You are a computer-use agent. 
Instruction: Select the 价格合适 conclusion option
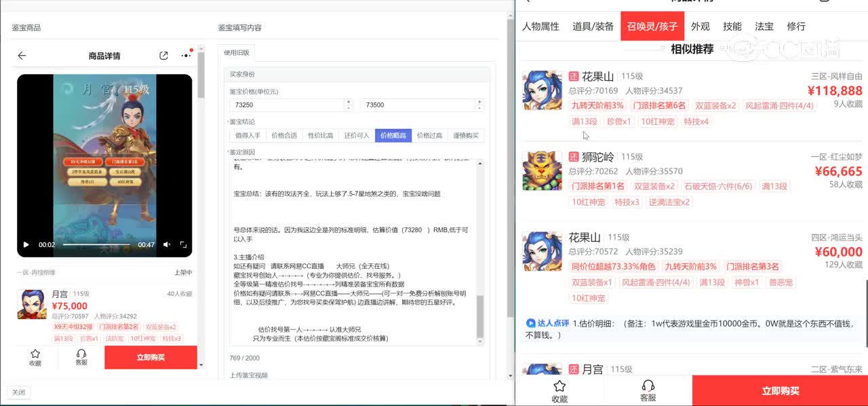(284, 135)
